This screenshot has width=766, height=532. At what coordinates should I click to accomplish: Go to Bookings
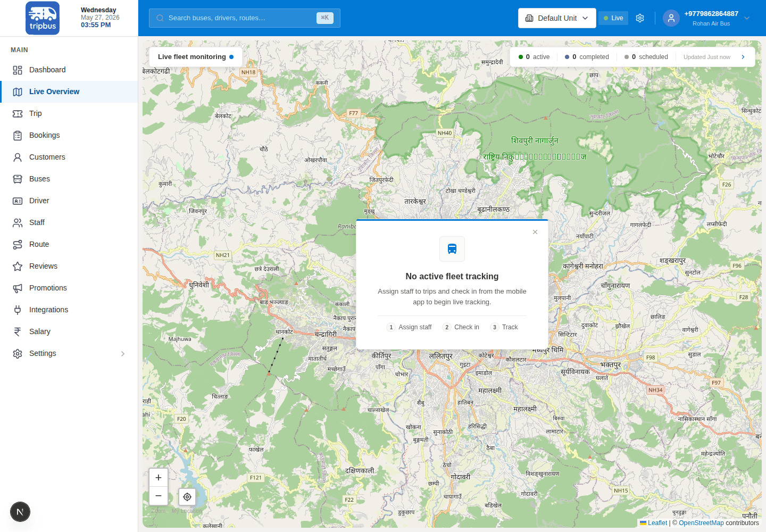click(x=69, y=135)
